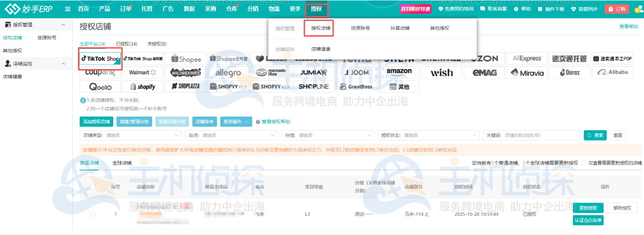Image resolution: width=644 pixels, height=235 pixels.
Task: Open the user avatar in top-right corner
Action: [638, 9]
